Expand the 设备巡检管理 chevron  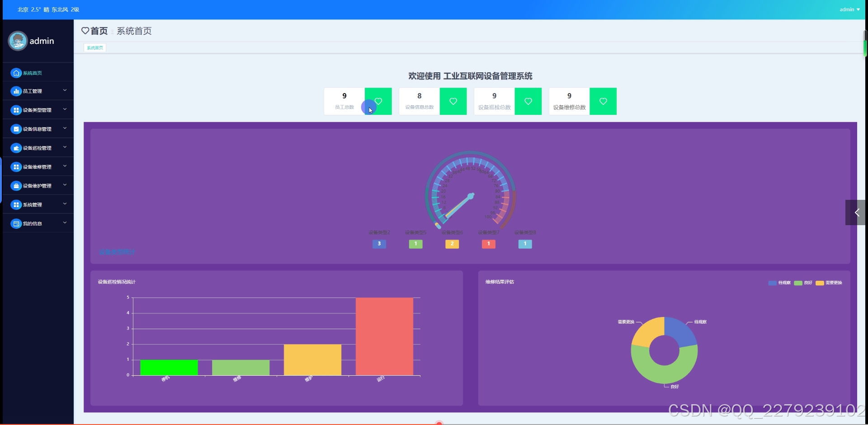[65, 147]
